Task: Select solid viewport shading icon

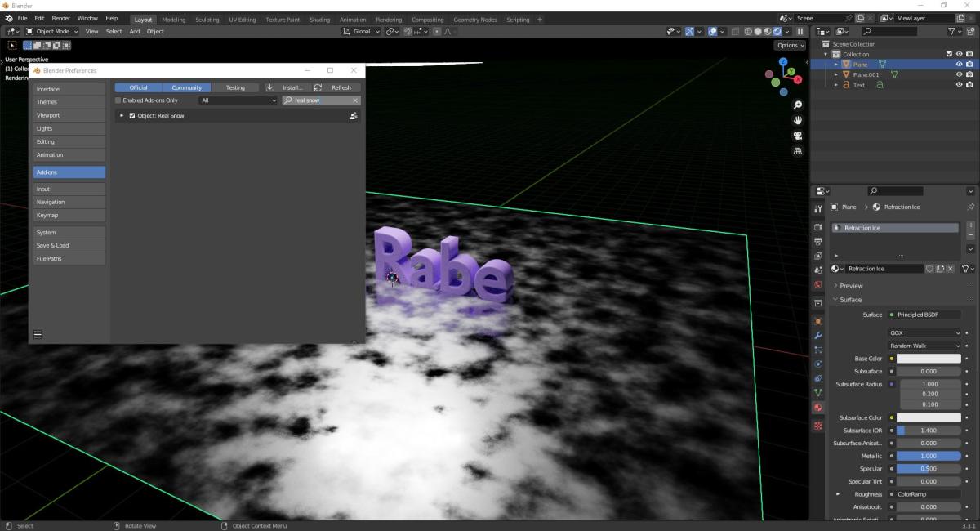Action: pos(757,31)
